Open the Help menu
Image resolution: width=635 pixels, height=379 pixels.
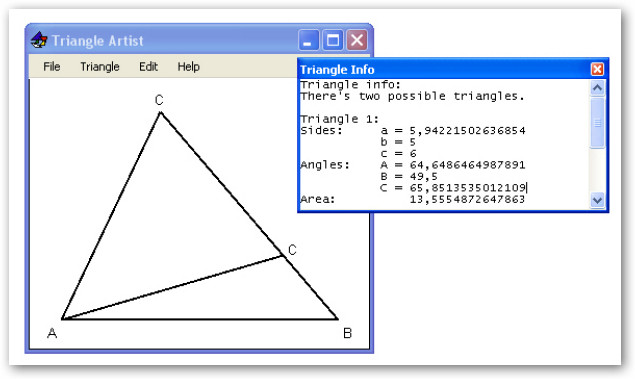click(188, 66)
